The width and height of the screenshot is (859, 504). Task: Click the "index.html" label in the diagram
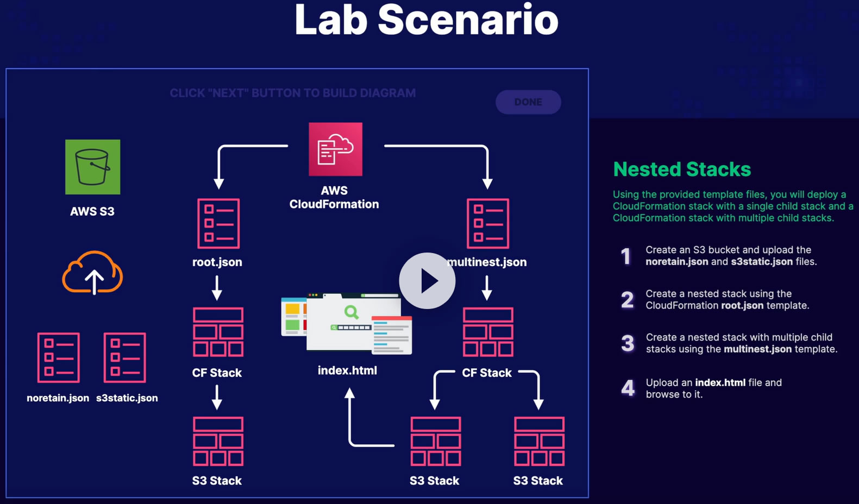(x=347, y=370)
